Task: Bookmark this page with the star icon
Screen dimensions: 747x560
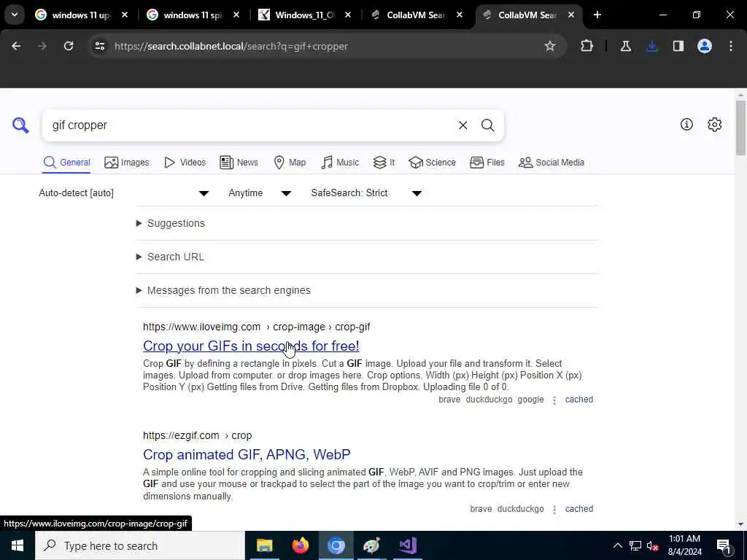Action: point(550,46)
